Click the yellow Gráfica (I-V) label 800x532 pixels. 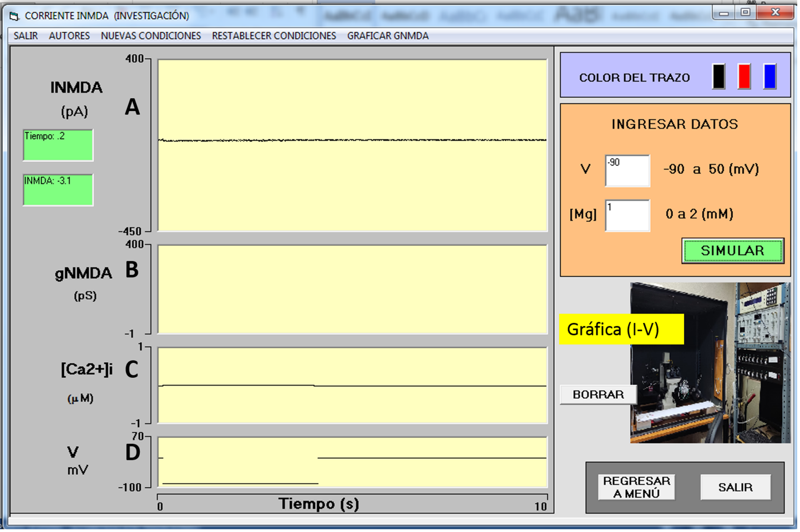(x=621, y=330)
